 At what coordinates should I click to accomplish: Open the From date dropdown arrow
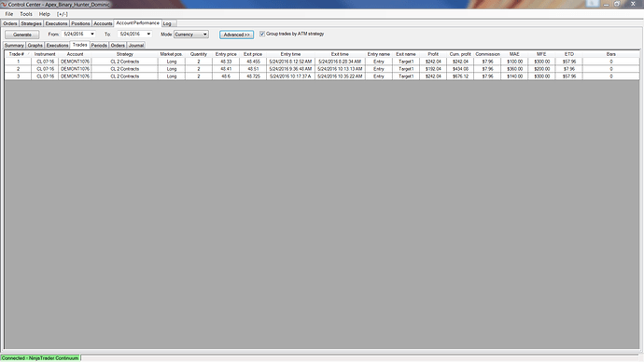92,35
